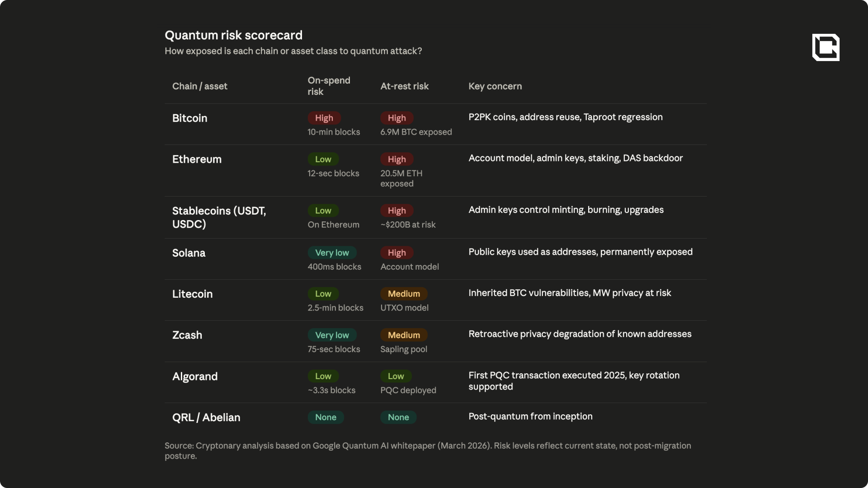
Task: Click the At-rest risk column header
Action: pos(404,86)
